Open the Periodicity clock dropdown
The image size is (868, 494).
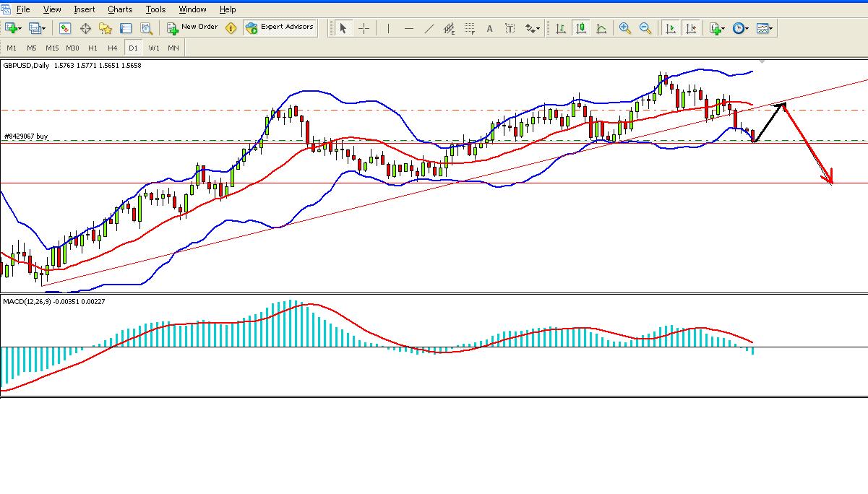740,28
